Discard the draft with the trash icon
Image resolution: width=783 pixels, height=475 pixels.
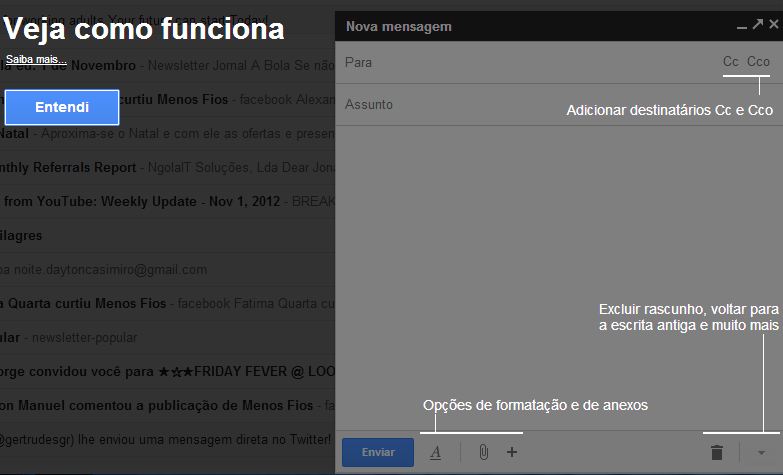pos(716,452)
